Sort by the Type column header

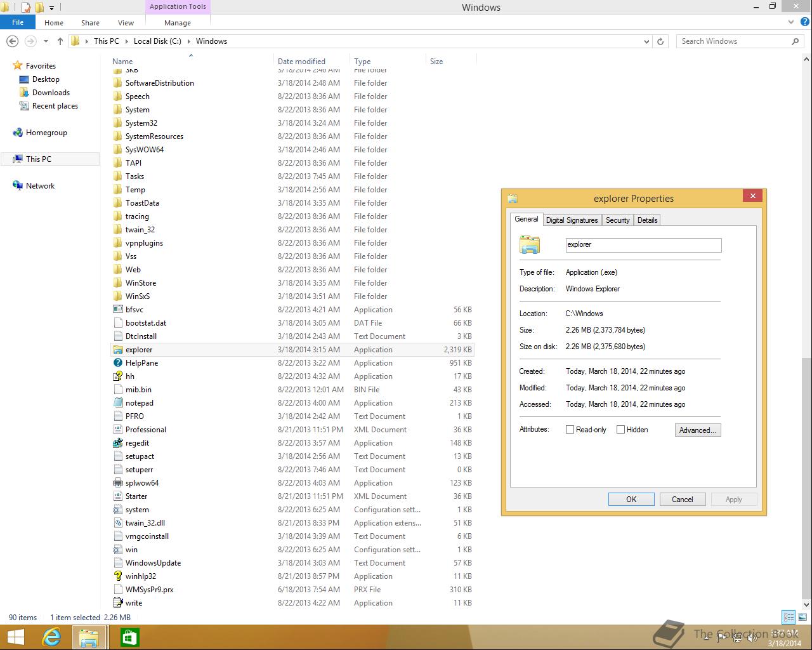pyautogui.click(x=387, y=62)
